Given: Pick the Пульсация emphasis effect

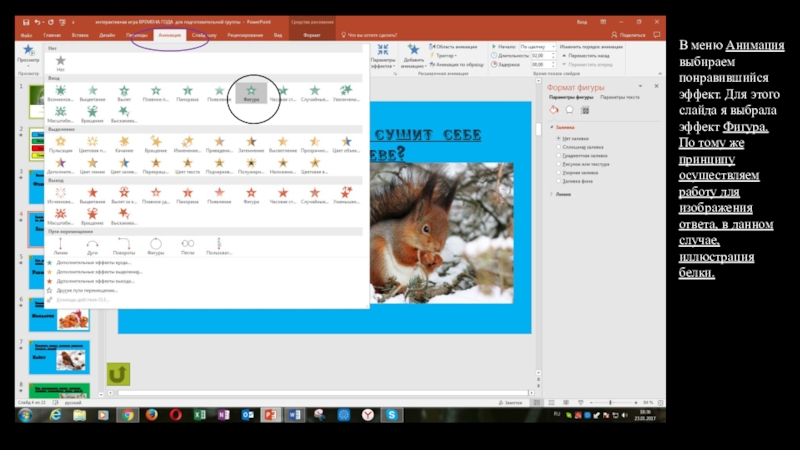Looking at the screenshot, I should tap(60, 142).
